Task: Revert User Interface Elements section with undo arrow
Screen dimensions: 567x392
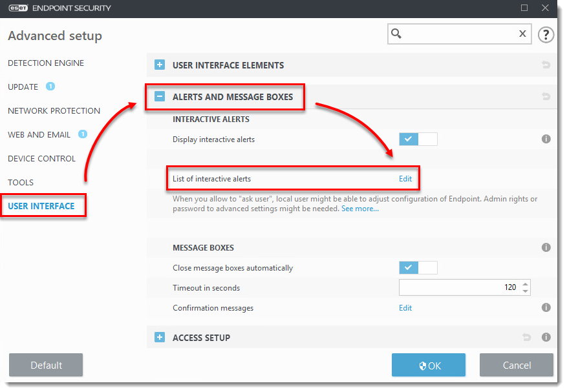Action: click(546, 65)
